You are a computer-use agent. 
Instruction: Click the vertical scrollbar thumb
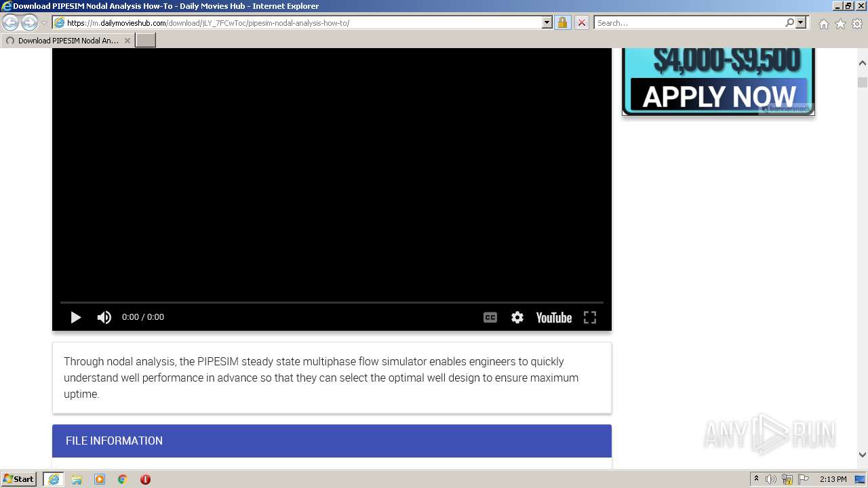pyautogui.click(x=862, y=82)
